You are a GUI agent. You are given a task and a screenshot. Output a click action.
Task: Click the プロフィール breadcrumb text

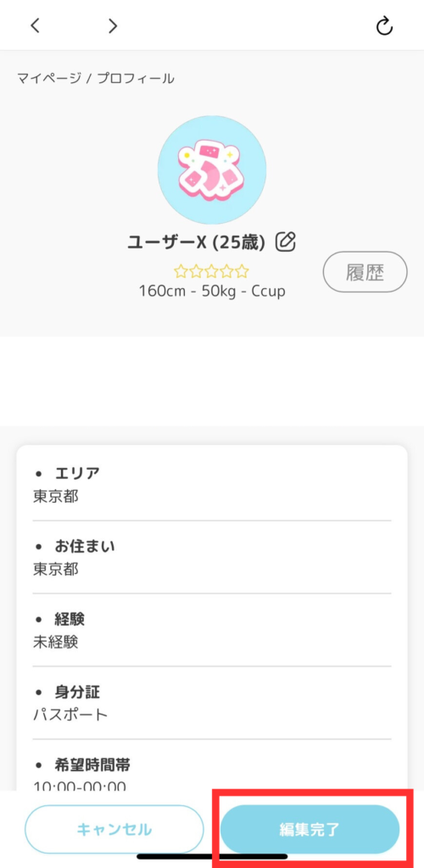click(x=136, y=79)
